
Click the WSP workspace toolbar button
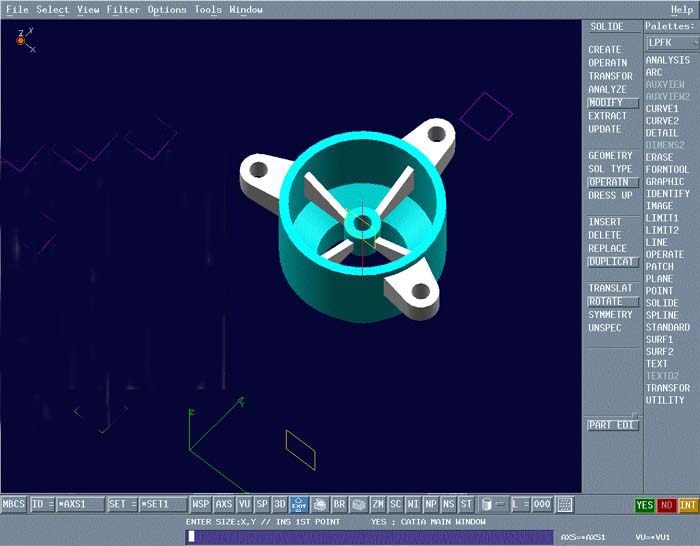click(x=201, y=505)
